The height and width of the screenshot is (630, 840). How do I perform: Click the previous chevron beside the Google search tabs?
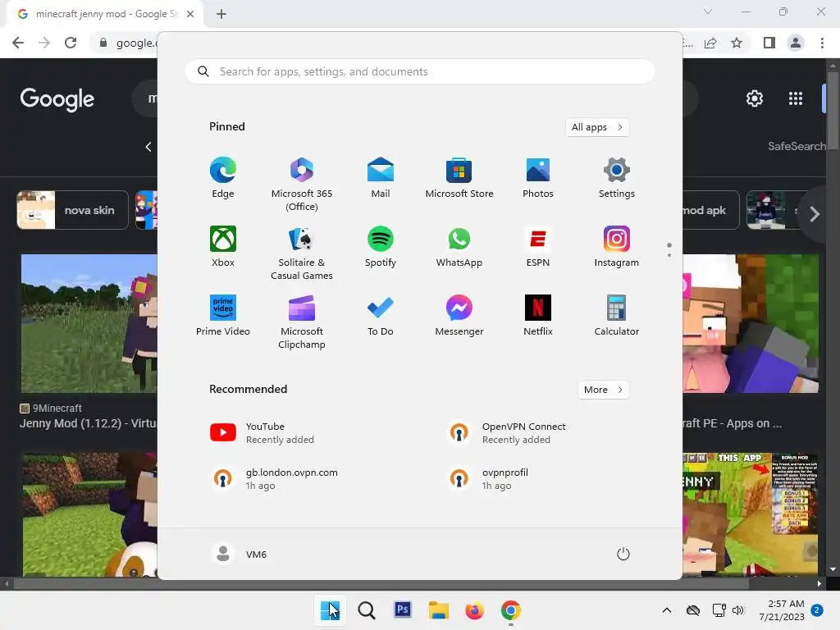(148, 147)
